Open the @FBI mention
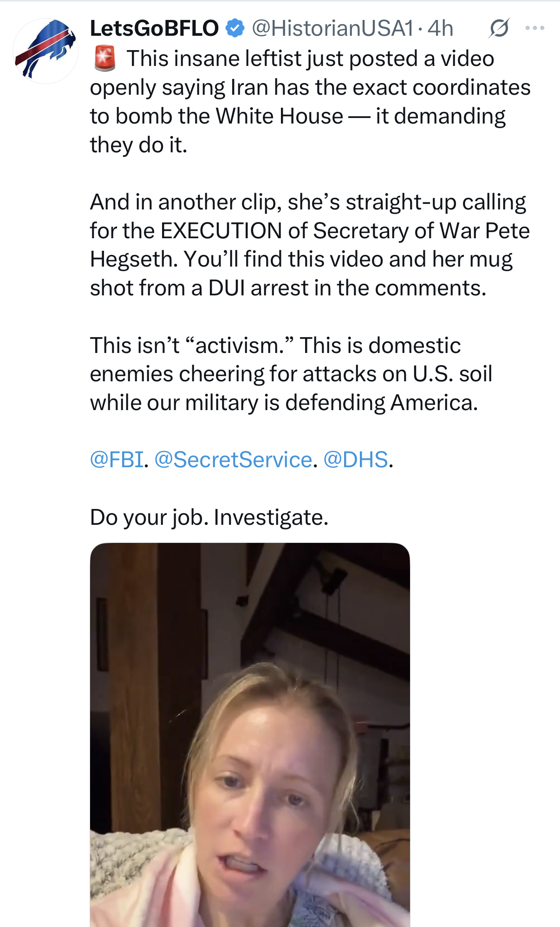This screenshot has height=927, width=560. [117, 460]
